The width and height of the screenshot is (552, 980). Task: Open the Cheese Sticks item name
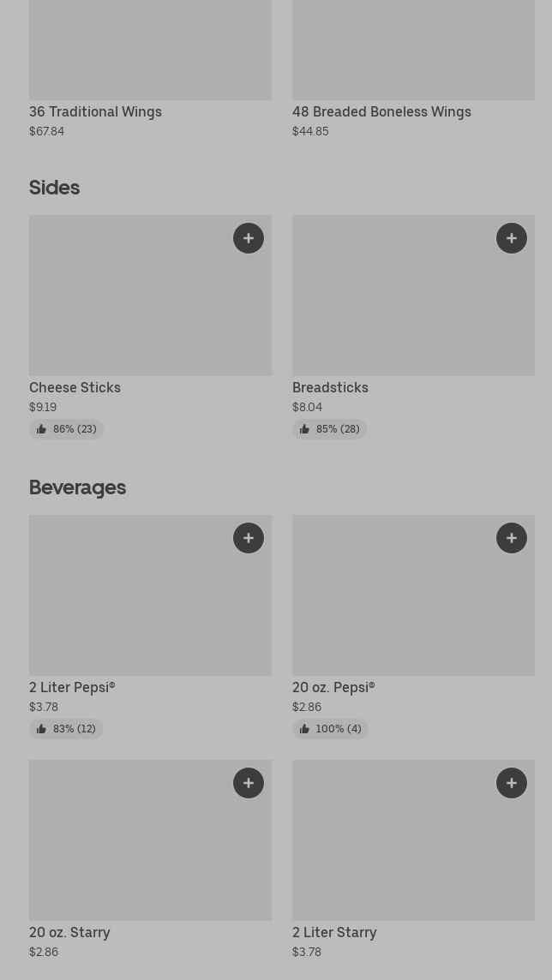click(75, 387)
